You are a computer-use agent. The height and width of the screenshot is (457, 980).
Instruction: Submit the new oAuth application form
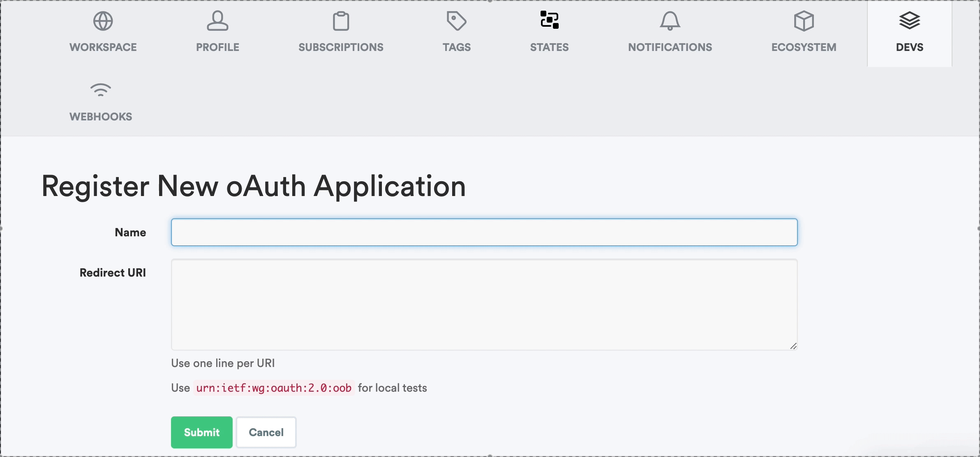(201, 432)
